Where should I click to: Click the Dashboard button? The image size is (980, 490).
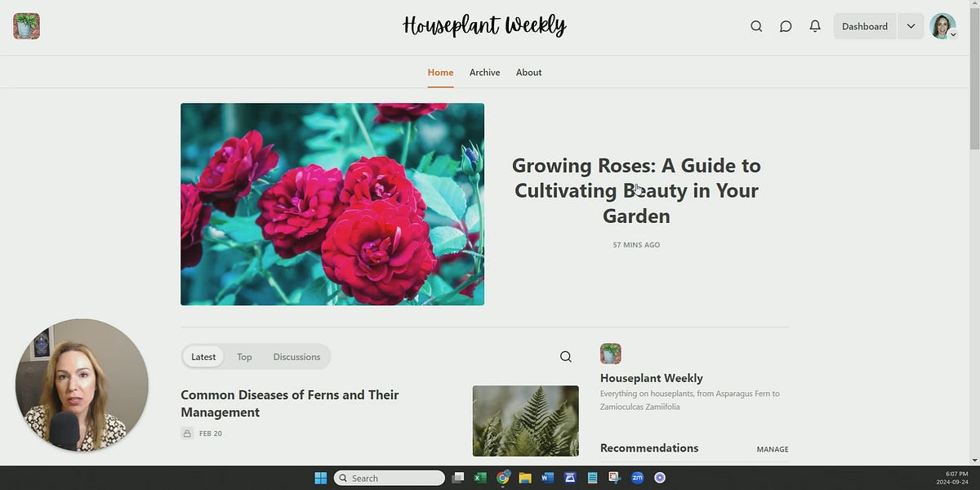pyautogui.click(x=864, y=25)
